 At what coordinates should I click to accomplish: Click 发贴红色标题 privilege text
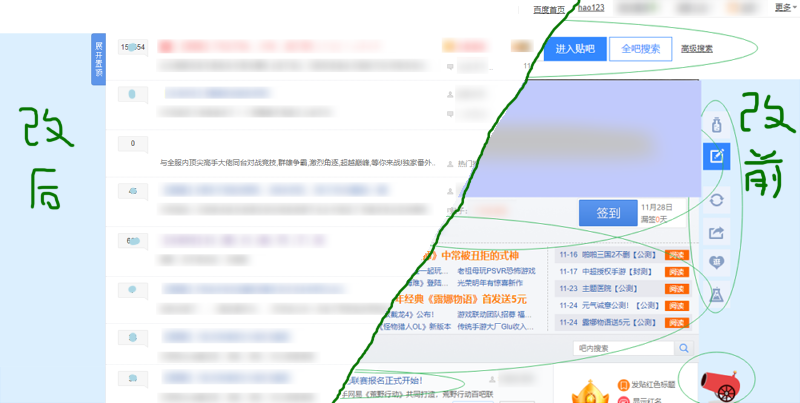click(653, 385)
